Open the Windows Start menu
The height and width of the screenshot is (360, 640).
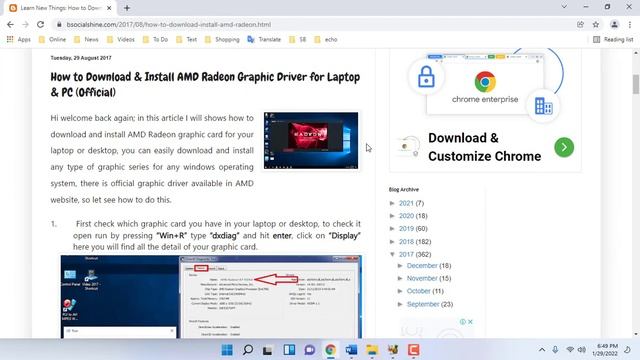click(227, 350)
